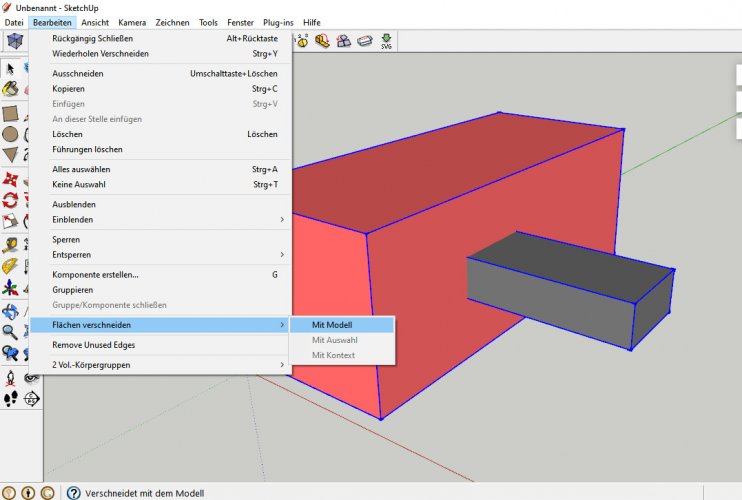Viewport: 742px width, 500px height.
Task: Select the Protractor tool
Action: (10, 266)
